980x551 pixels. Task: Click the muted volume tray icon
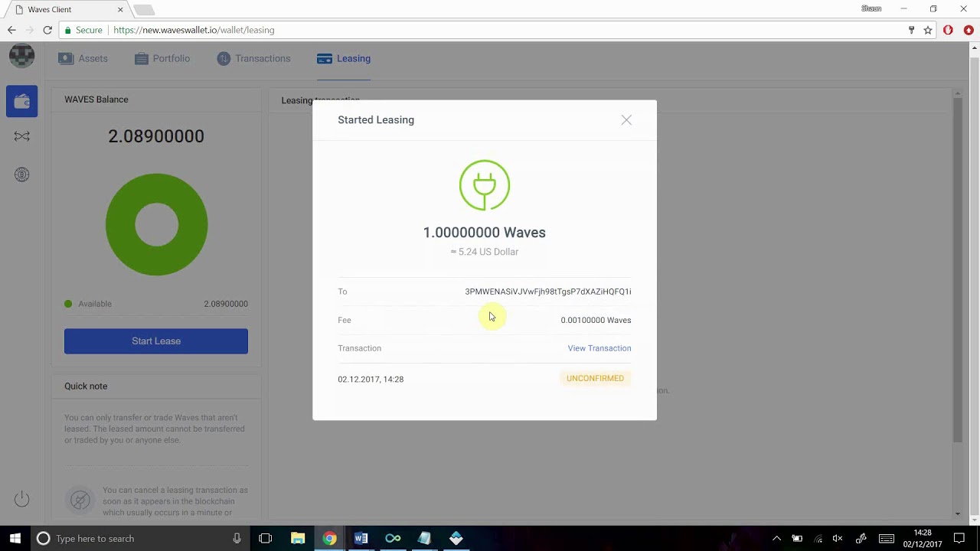838,538
